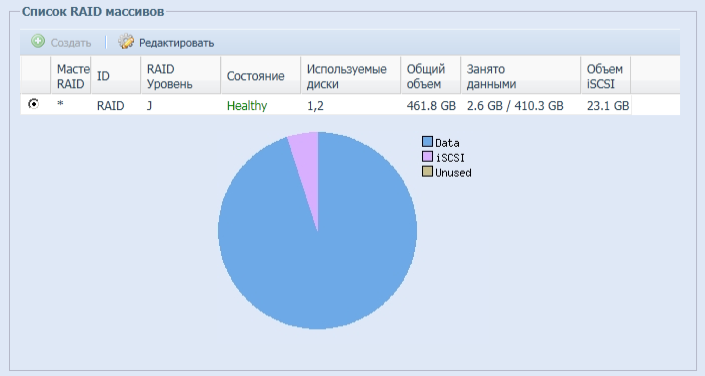Sort by the ID column header
The width and height of the screenshot is (705, 376).
pos(116,76)
